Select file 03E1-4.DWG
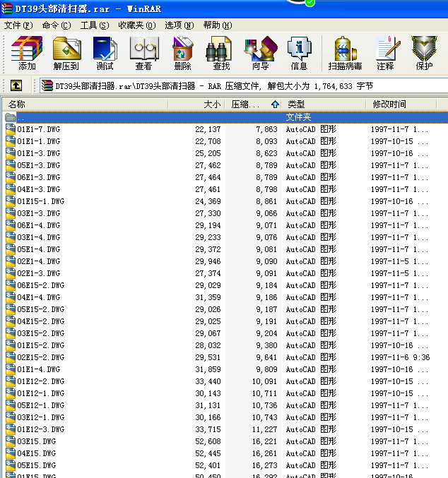The image size is (448, 478). point(38,237)
